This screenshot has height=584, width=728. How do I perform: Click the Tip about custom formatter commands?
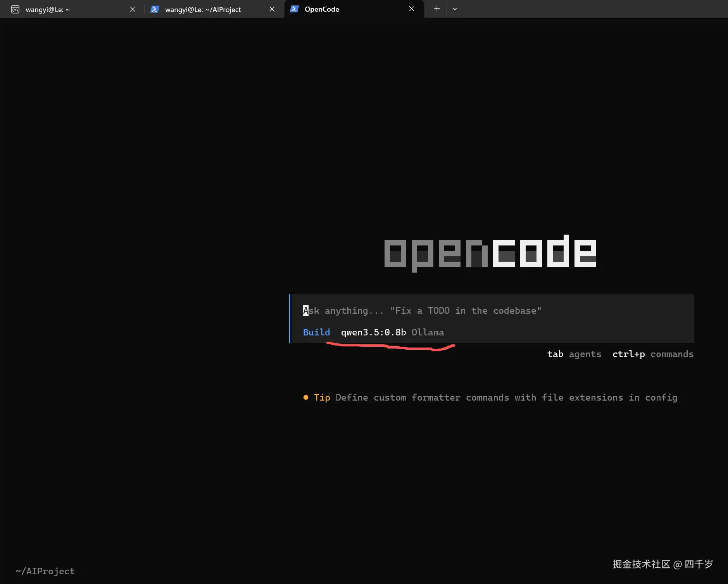coord(490,397)
